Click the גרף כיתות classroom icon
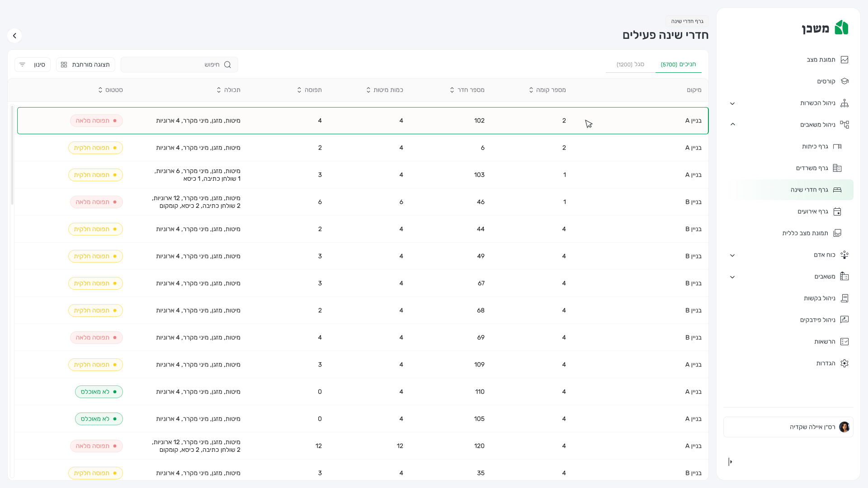Screen dimensions: 868x488 pyautogui.click(x=837, y=146)
